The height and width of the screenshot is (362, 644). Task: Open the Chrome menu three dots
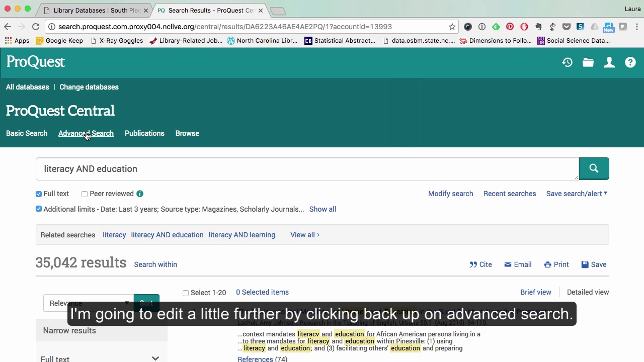click(x=637, y=27)
